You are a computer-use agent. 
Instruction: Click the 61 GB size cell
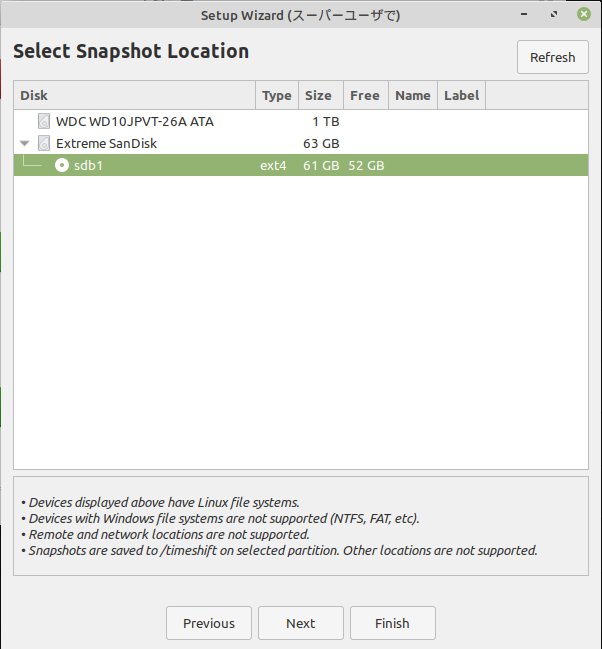point(321,166)
